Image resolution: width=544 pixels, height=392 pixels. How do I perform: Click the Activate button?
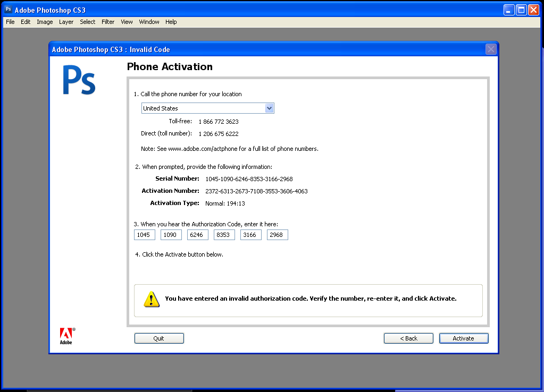[x=464, y=338]
